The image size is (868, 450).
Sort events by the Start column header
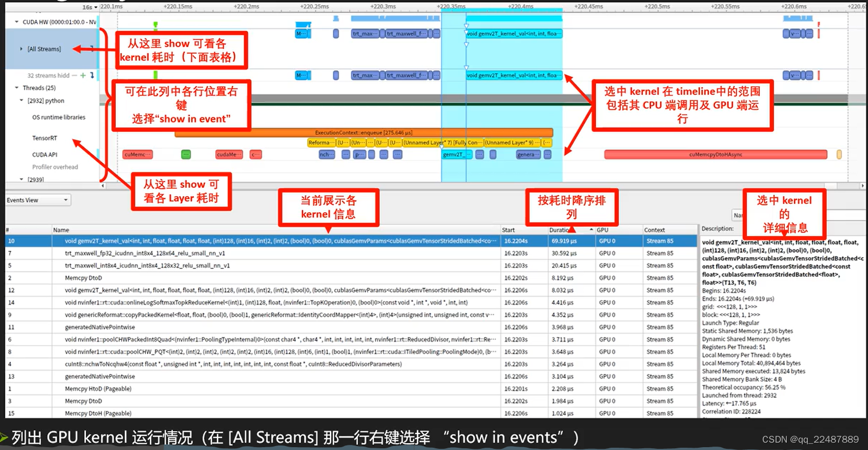coord(524,230)
